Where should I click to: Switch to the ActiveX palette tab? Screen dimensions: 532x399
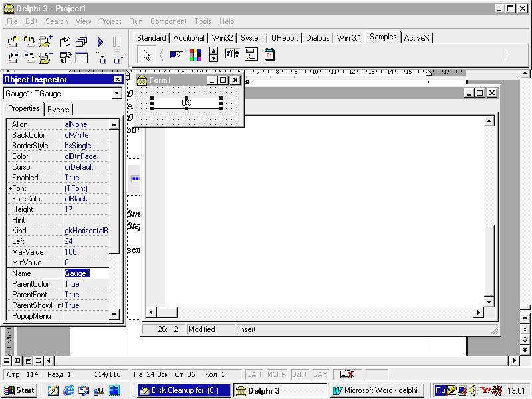click(417, 38)
